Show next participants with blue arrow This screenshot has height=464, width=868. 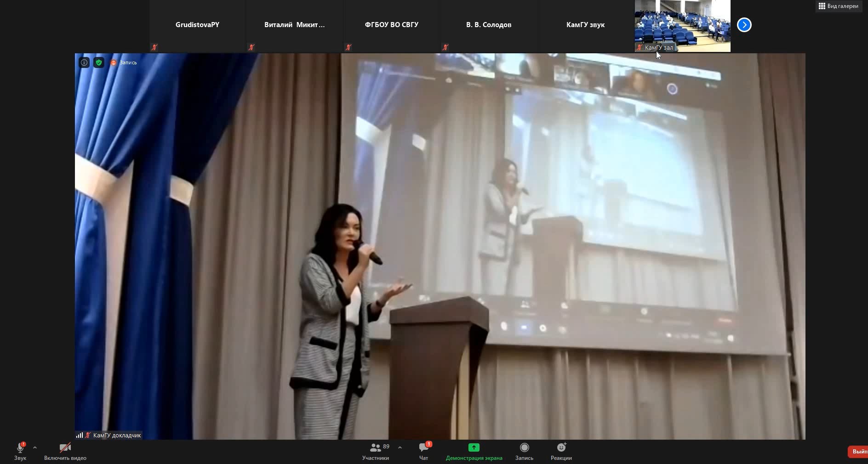pos(744,25)
